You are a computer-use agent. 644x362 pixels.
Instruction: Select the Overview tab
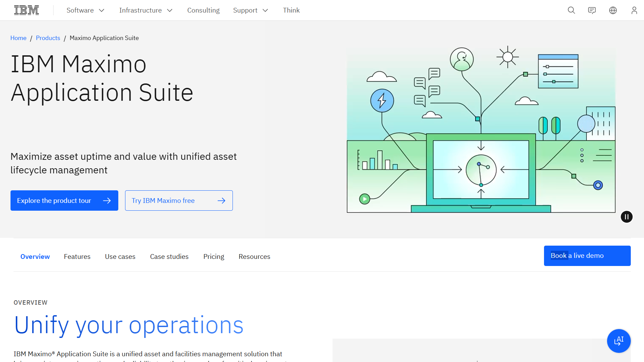pyautogui.click(x=35, y=256)
